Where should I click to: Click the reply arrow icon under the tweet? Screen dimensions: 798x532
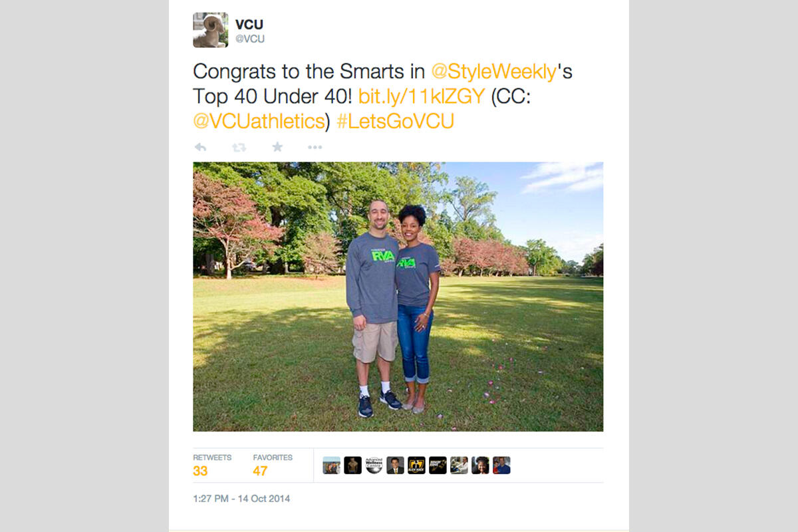pyautogui.click(x=200, y=147)
